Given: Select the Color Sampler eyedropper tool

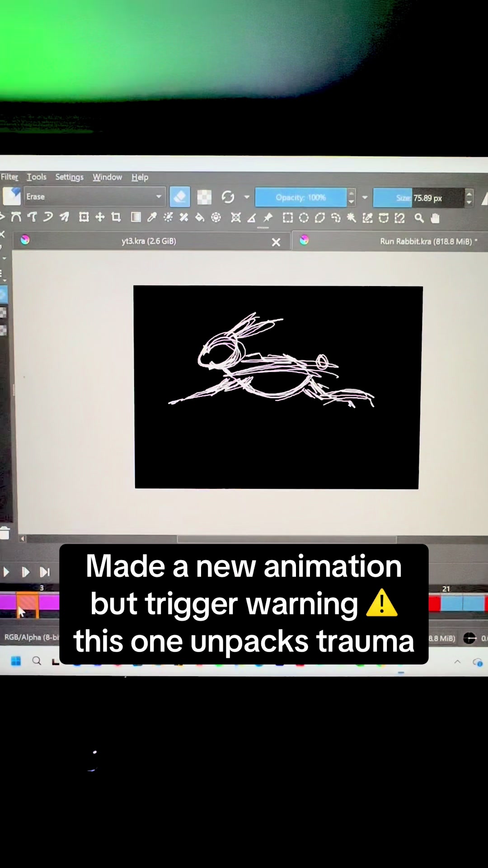Looking at the screenshot, I should tap(152, 217).
